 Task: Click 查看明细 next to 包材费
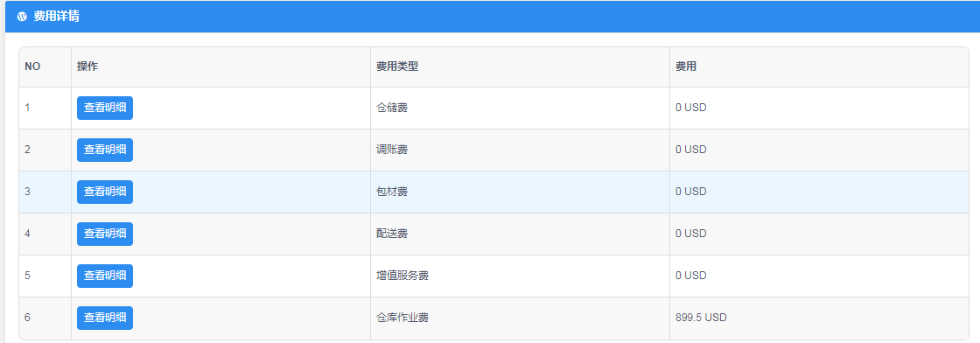pyautogui.click(x=105, y=192)
